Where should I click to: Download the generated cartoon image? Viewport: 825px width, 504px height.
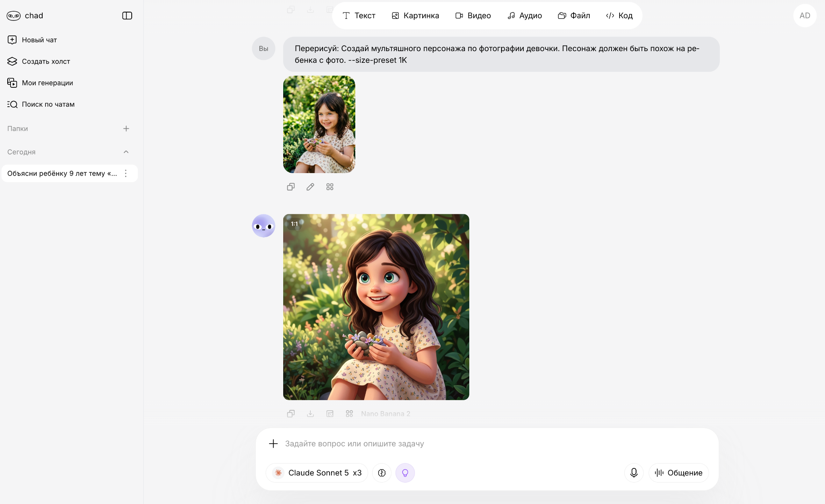pyautogui.click(x=310, y=414)
